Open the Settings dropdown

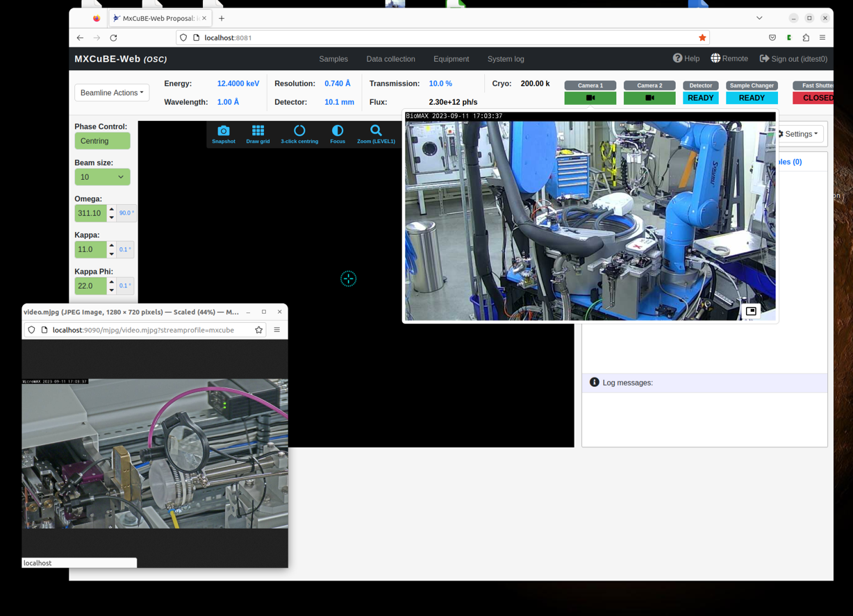click(x=797, y=134)
